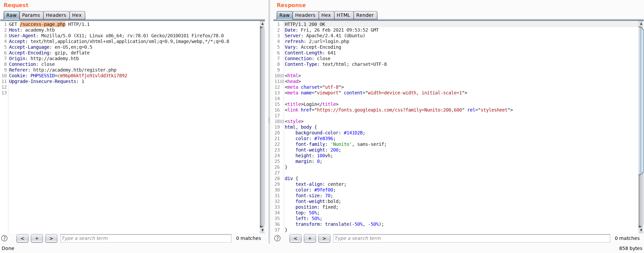Switch to the Request Params tab
The image size is (644, 253).
[31, 15]
